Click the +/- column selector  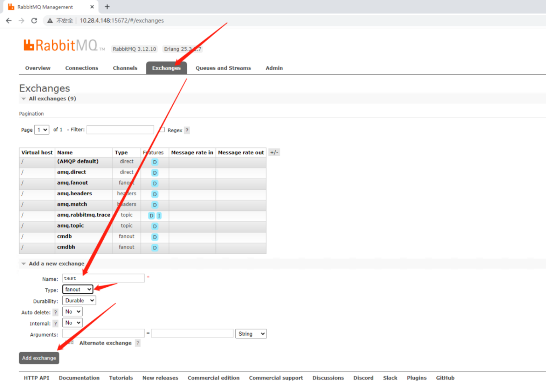(x=274, y=153)
